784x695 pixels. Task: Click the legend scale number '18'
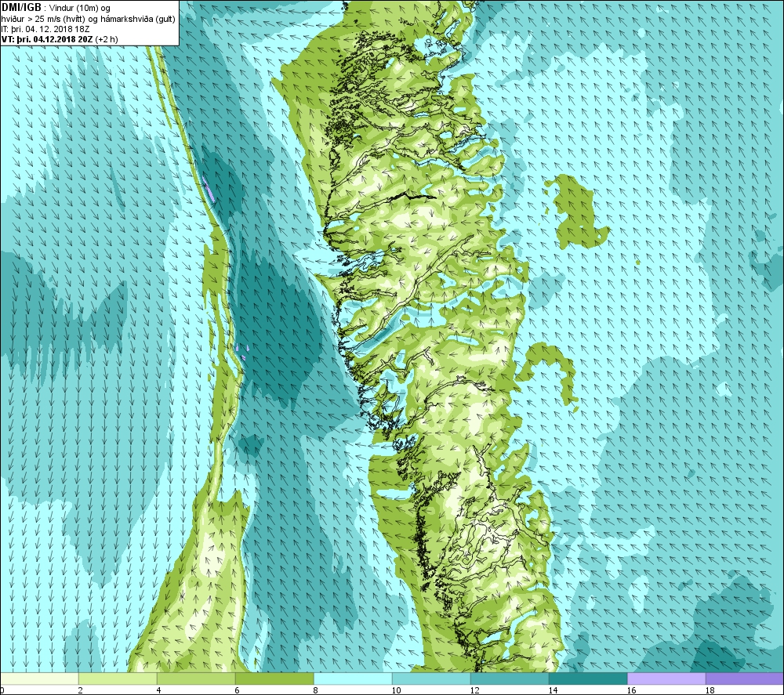point(710,690)
